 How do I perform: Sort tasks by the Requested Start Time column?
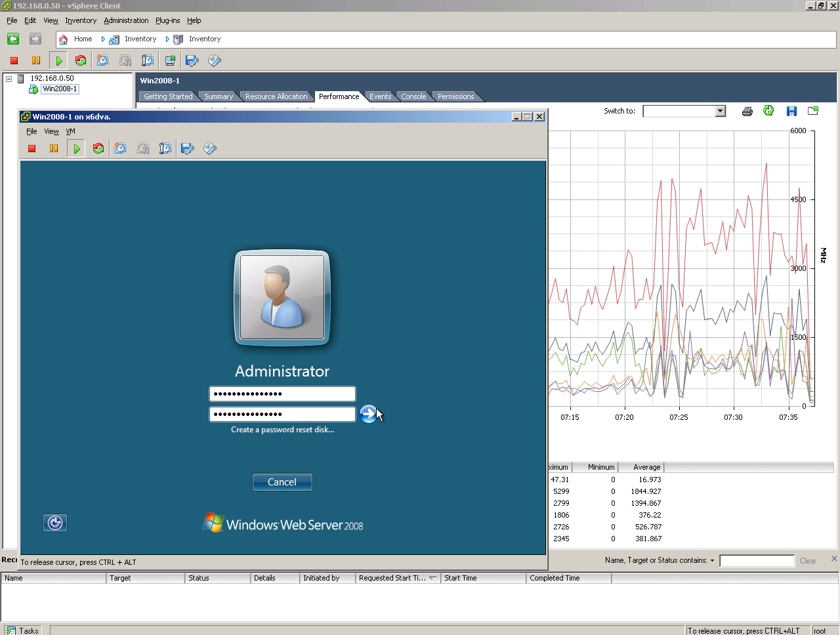[398, 578]
